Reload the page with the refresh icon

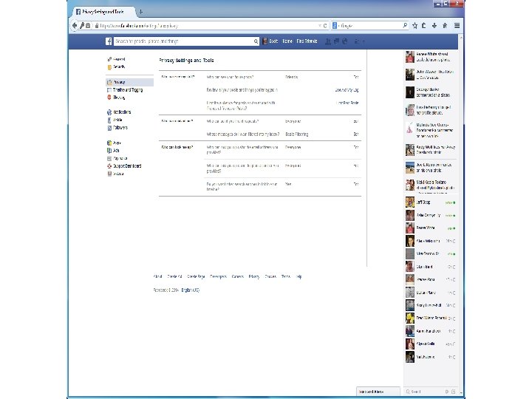[x=325, y=26]
